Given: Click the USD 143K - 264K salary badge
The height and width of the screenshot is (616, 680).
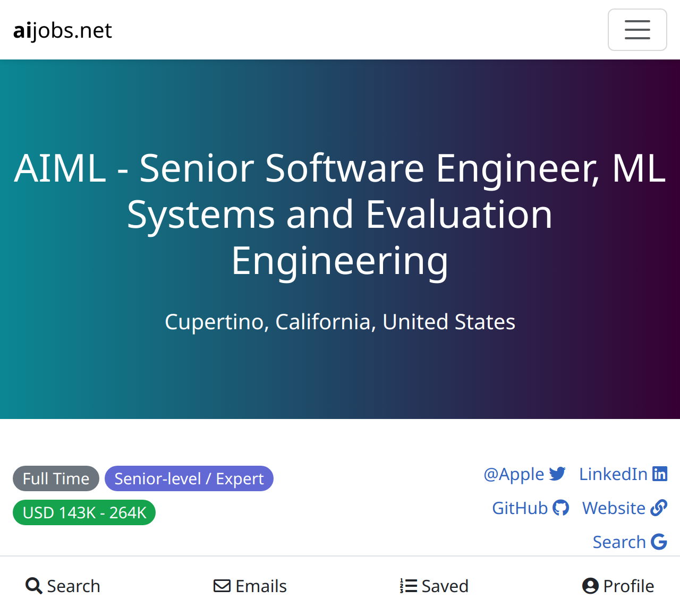Looking at the screenshot, I should [x=84, y=512].
